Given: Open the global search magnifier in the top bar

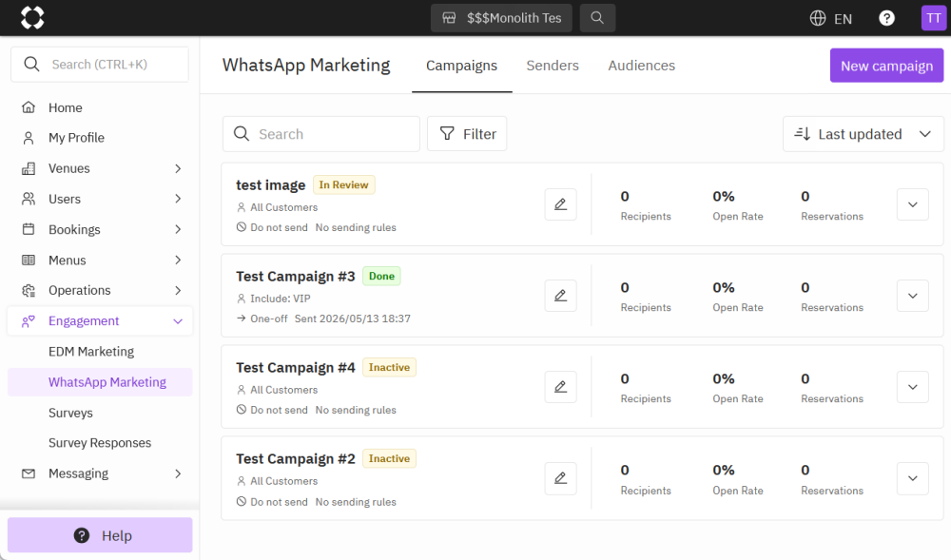Looking at the screenshot, I should [597, 17].
